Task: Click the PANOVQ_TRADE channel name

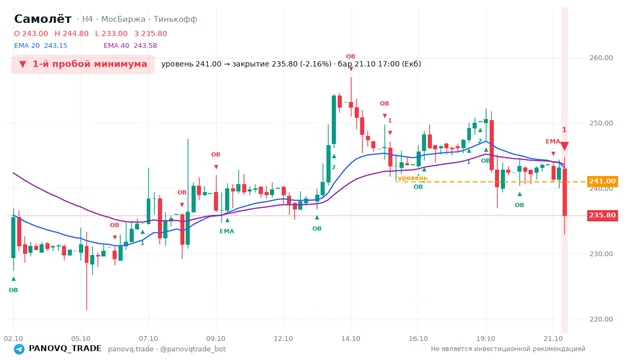Action: tap(65, 349)
